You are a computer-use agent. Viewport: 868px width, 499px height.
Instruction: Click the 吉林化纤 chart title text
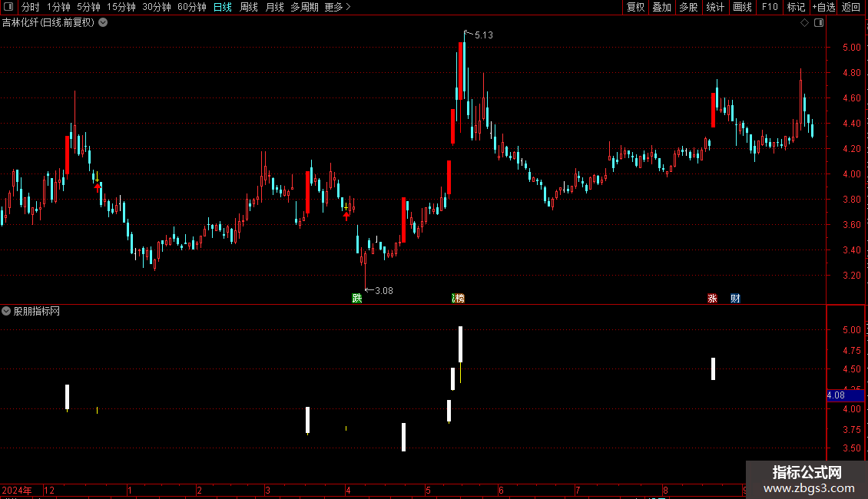[x=48, y=23]
